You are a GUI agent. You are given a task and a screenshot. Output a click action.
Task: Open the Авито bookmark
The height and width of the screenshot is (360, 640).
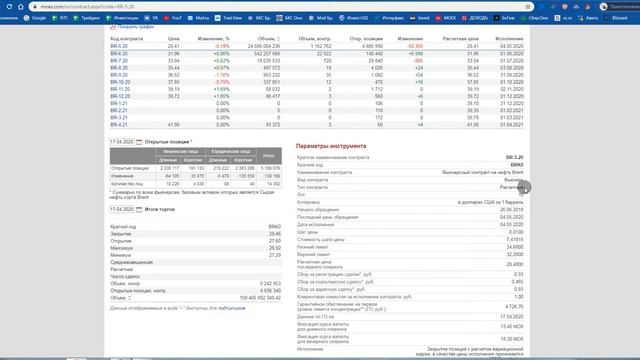coord(588,18)
